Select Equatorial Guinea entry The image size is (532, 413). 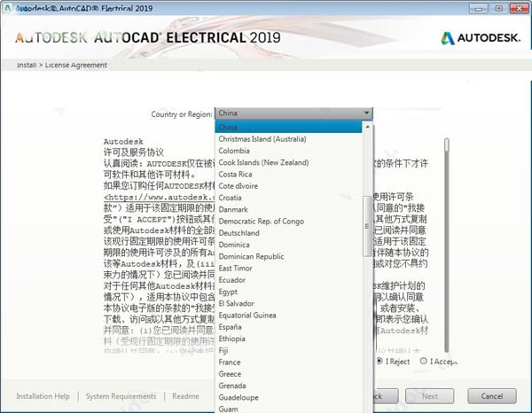289,316
